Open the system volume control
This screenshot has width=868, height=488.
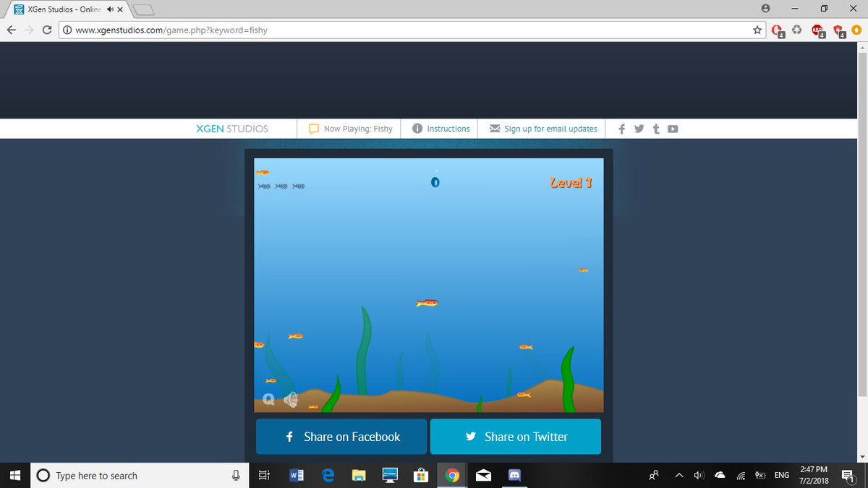point(699,475)
